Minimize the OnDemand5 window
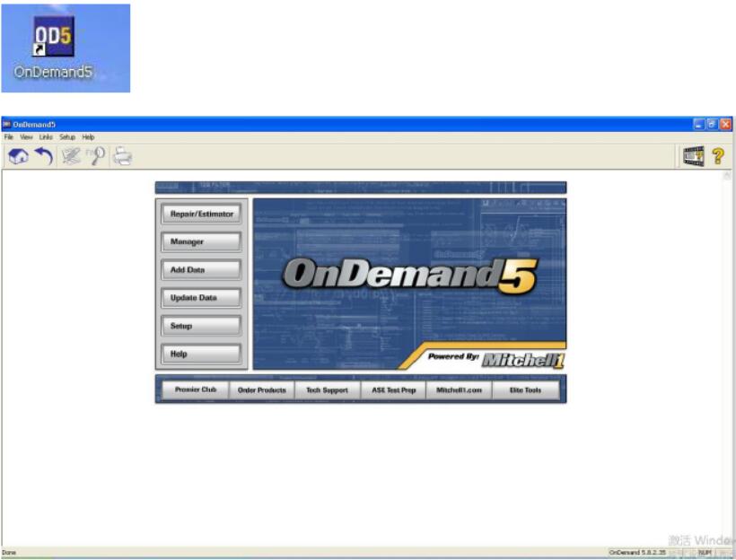The image size is (736, 560). (699, 124)
